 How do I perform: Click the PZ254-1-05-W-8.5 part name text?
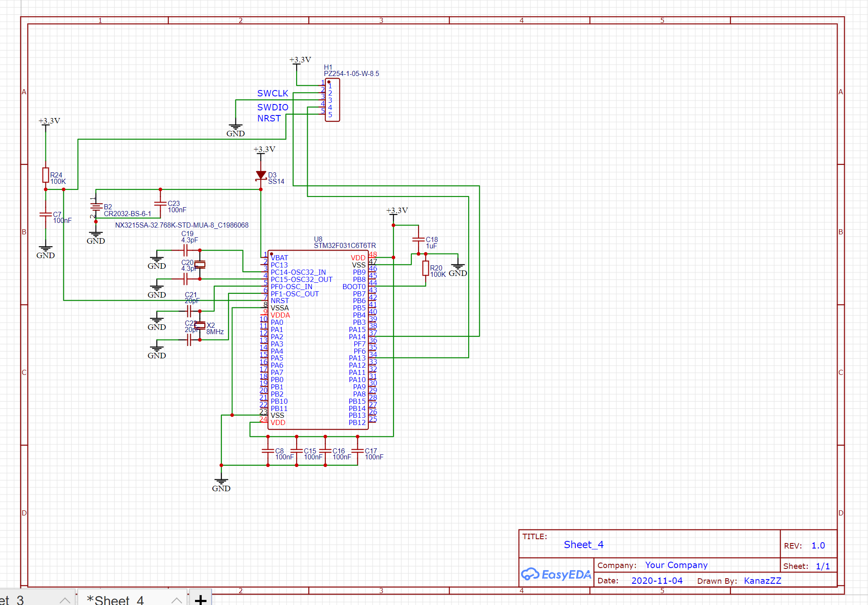click(x=351, y=73)
